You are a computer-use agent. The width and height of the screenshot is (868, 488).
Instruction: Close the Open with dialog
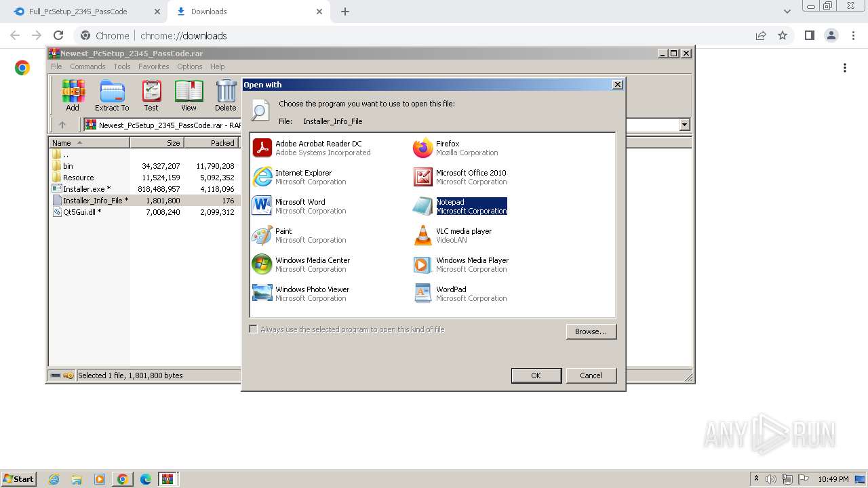pyautogui.click(x=617, y=85)
